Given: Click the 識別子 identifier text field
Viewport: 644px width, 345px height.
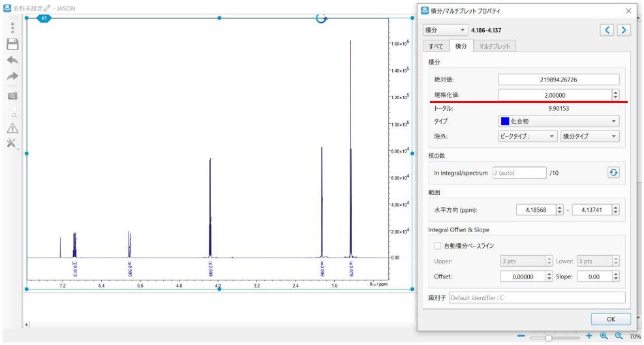Looking at the screenshot, I should tap(536, 298).
